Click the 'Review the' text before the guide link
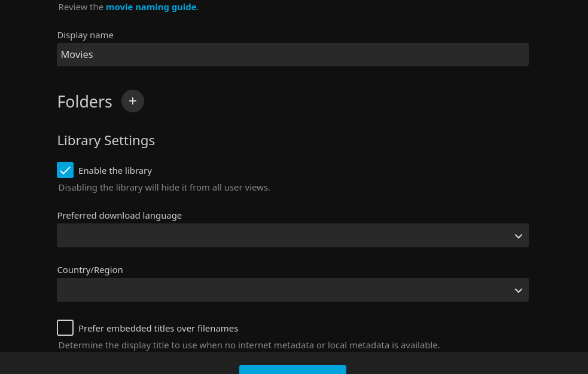This screenshot has width=588, height=374. [x=81, y=7]
